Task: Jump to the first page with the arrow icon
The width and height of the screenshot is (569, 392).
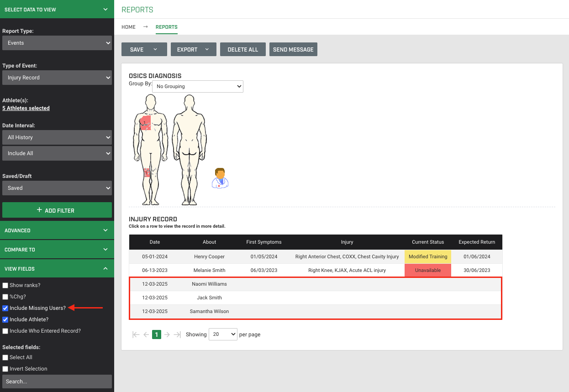Action: click(x=136, y=335)
